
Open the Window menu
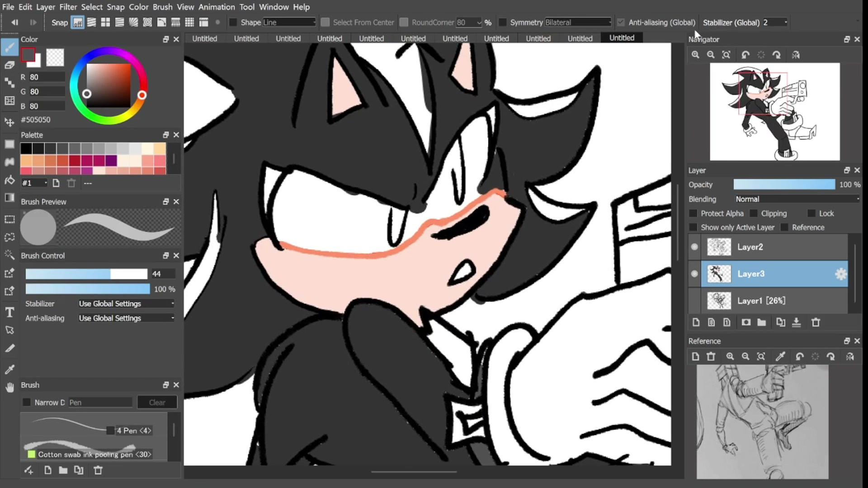click(274, 7)
